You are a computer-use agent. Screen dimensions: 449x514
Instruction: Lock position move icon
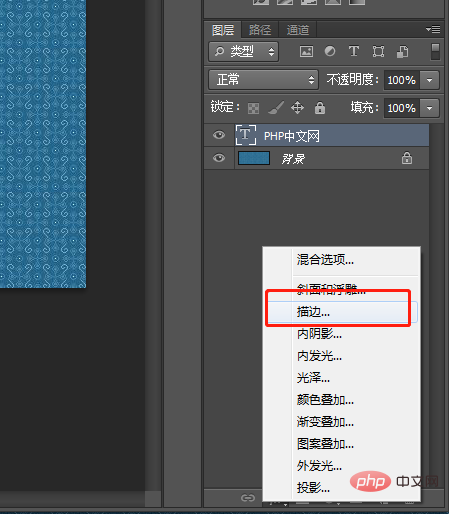point(297,108)
